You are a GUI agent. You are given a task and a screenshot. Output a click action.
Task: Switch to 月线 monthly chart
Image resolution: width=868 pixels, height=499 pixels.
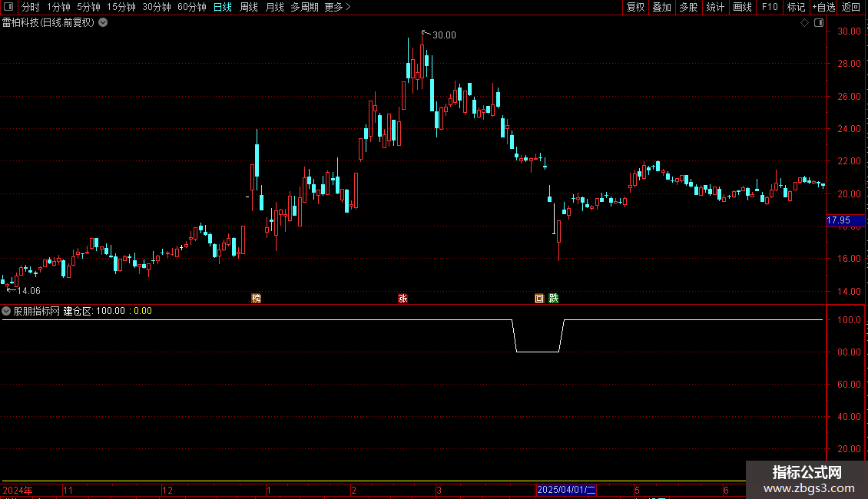(274, 7)
